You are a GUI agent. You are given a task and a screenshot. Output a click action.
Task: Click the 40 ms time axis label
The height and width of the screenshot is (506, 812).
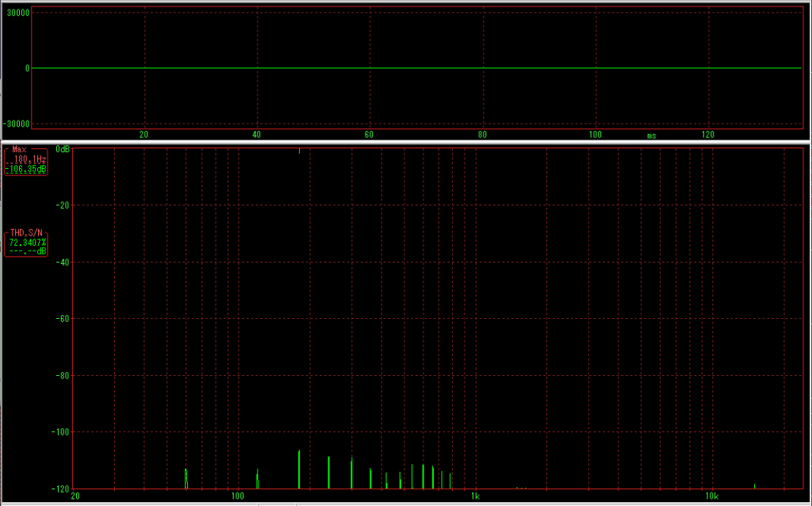click(256, 135)
